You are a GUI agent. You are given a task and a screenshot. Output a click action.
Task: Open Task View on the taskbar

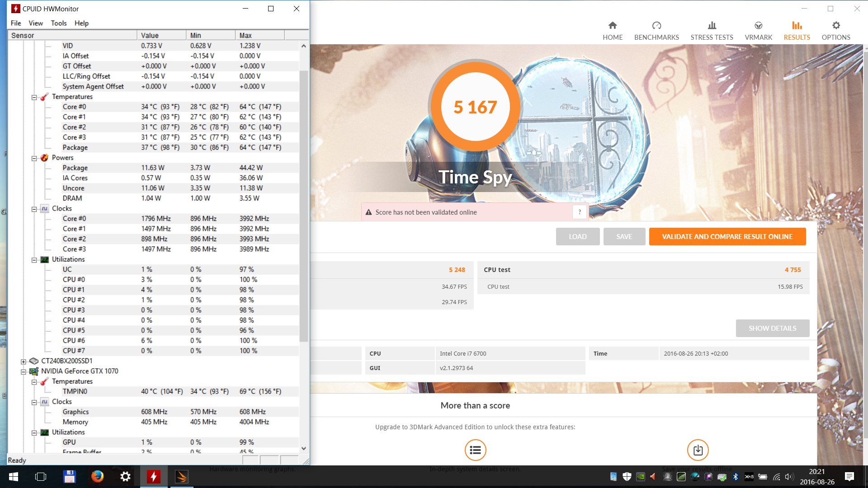coord(41,477)
